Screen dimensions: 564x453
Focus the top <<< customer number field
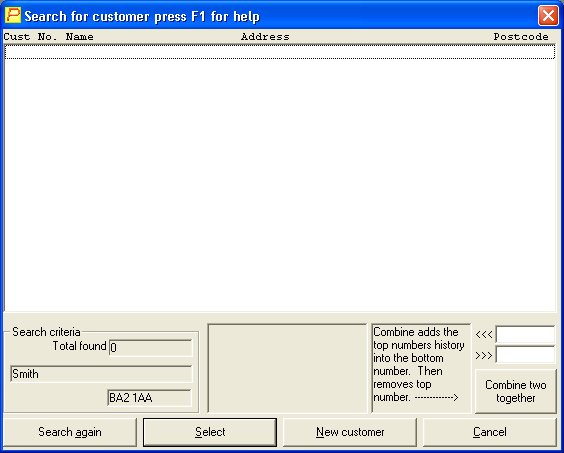click(526, 335)
